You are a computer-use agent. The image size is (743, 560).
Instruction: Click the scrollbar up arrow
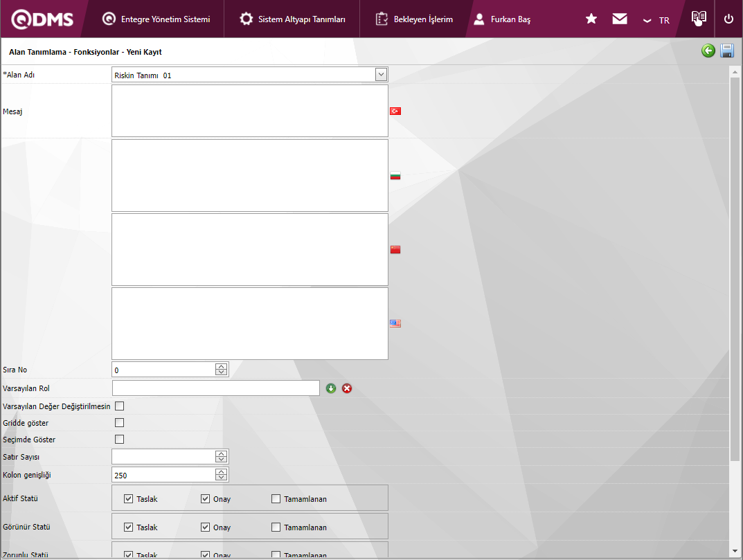click(735, 72)
